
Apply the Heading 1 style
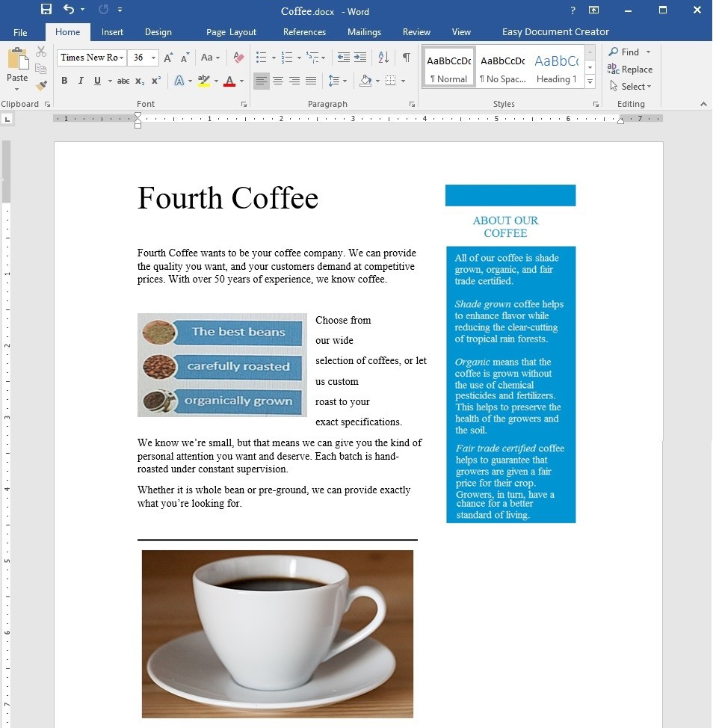tap(557, 67)
